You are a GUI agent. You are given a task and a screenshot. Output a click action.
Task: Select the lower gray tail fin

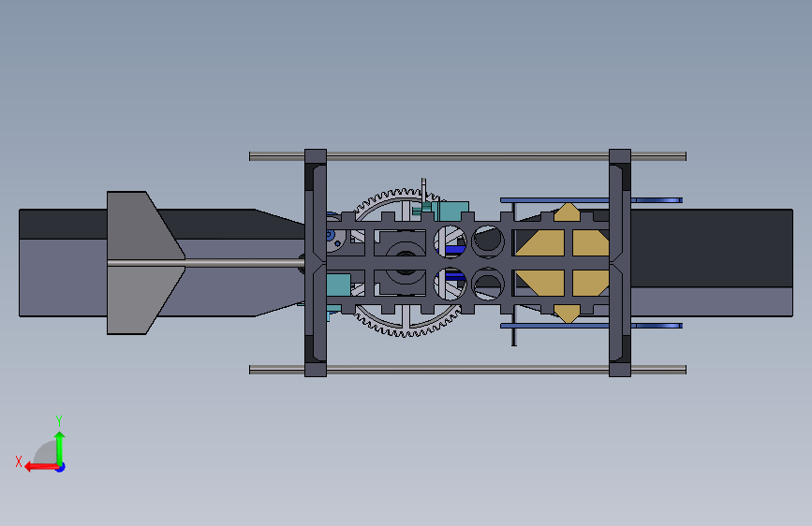tap(140, 300)
